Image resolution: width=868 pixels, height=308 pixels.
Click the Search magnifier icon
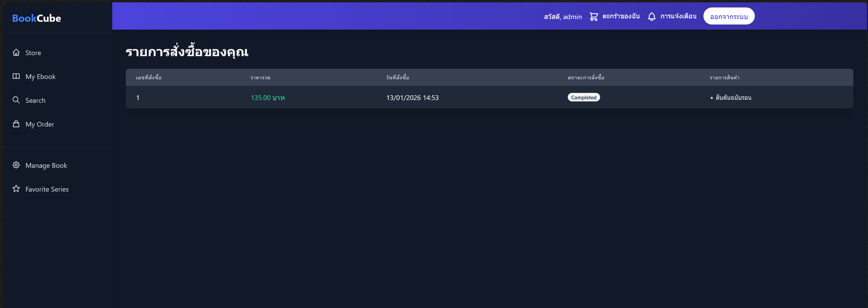point(16,100)
